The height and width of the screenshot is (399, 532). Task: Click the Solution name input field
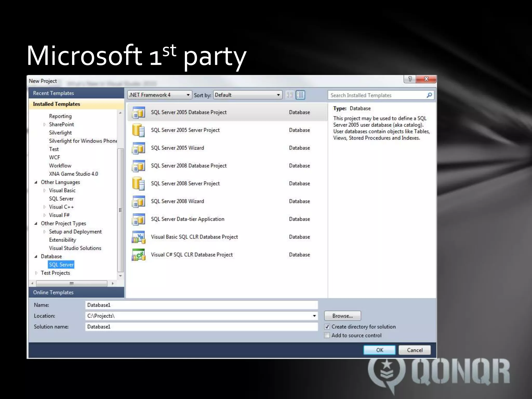(201, 327)
